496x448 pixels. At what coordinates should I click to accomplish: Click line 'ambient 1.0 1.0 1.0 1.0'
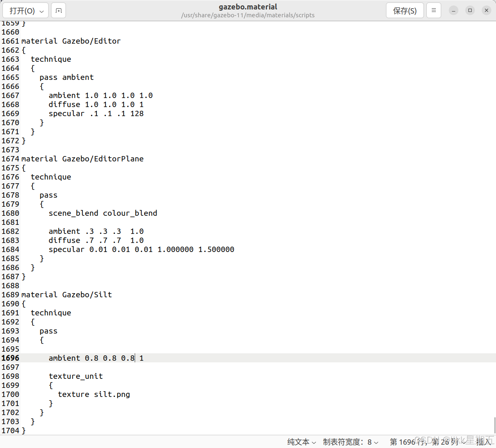point(101,96)
